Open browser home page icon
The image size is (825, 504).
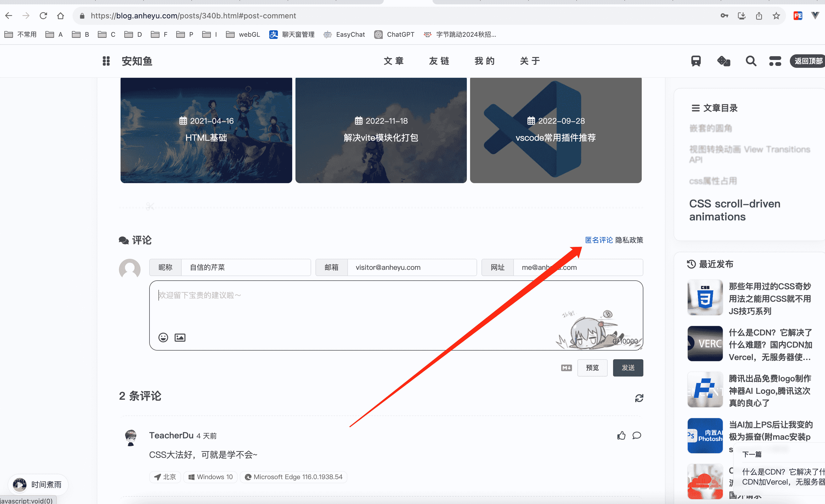coord(60,15)
